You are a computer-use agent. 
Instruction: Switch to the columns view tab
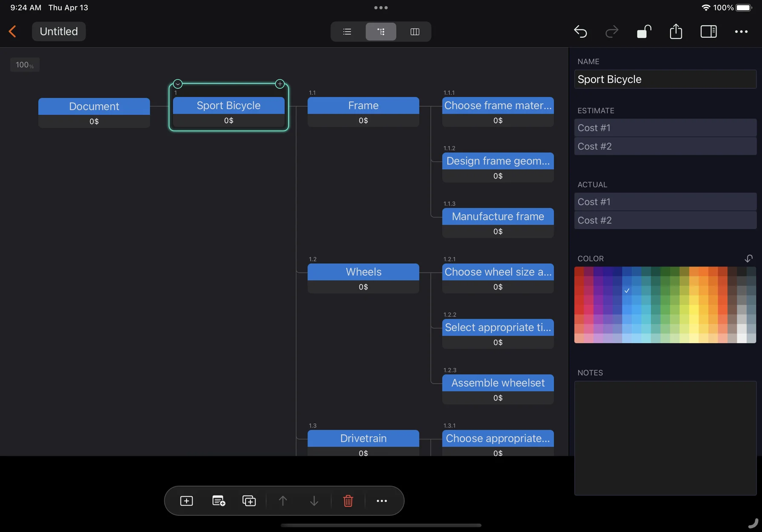coord(414,31)
